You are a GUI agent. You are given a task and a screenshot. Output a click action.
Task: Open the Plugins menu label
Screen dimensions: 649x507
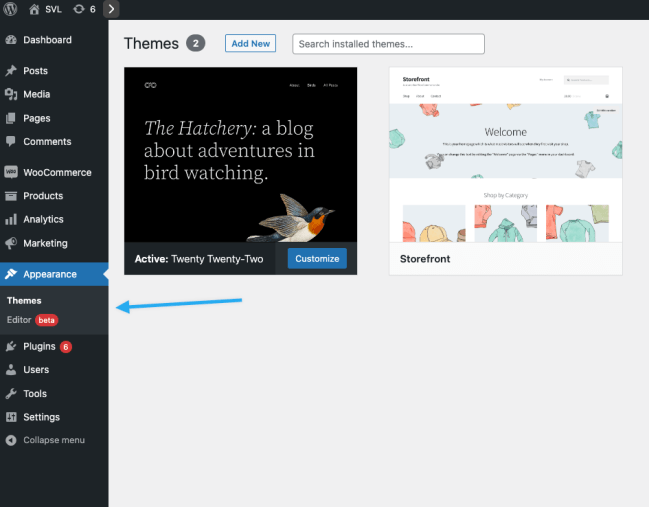[39, 346]
